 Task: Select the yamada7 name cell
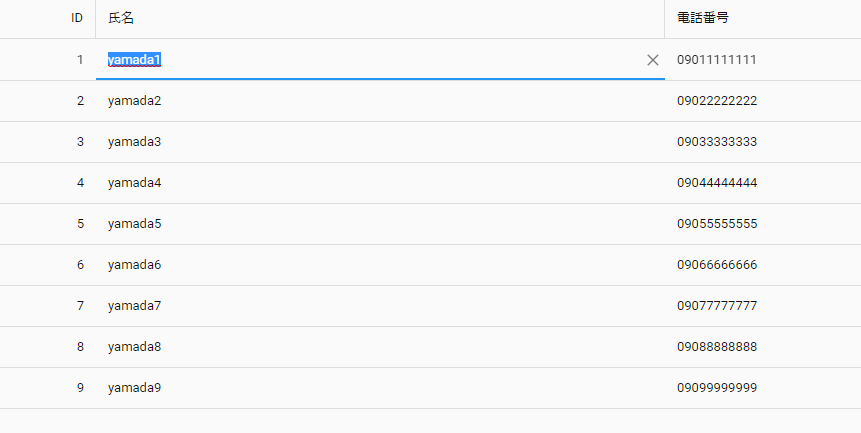[380, 306]
